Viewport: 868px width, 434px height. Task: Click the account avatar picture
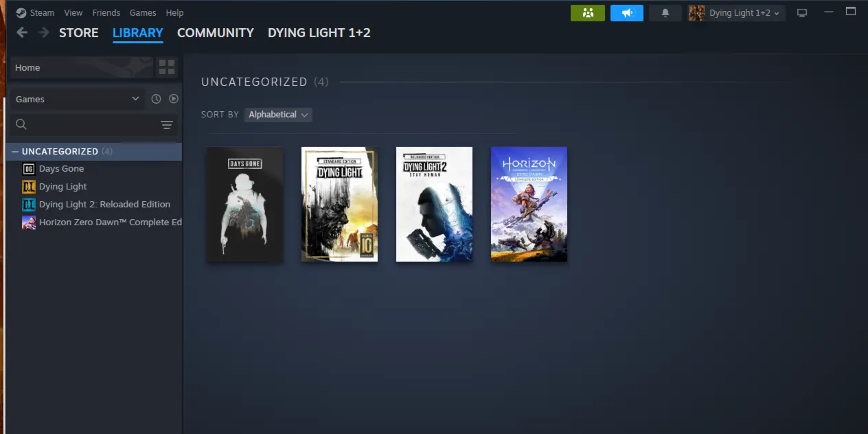coord(697,13)
